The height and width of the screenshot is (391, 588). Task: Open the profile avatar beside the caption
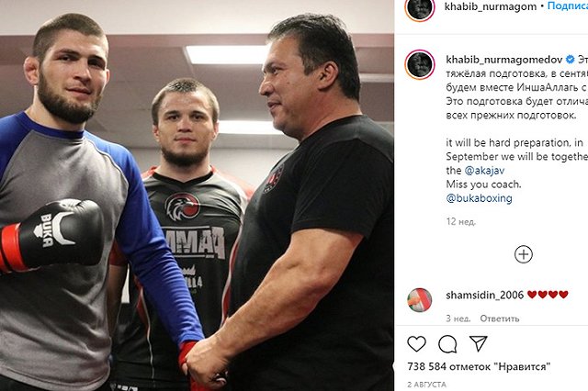point(420,64)
